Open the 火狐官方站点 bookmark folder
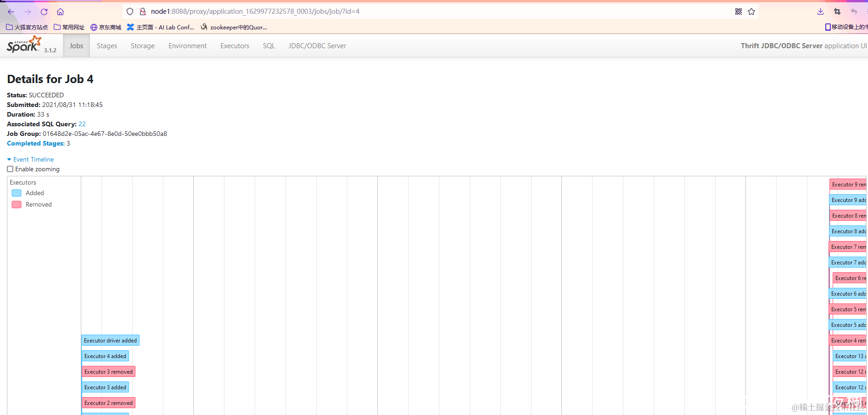 (27, 28)
